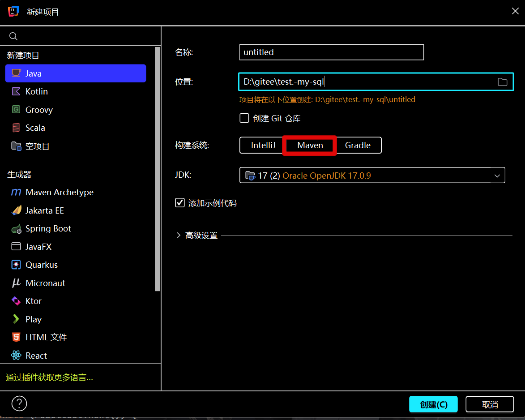Screen dimensions: 525x420
Task: Uncheck the 添加示例代码 checkbox
Action: (x=180, y=203)
